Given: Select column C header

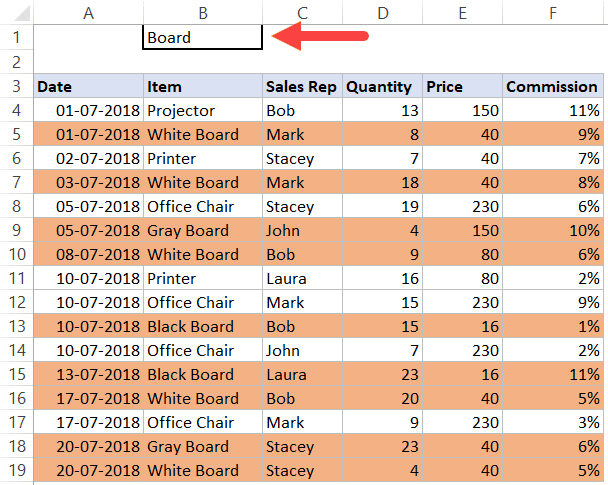Looking at the screenshot, I should 302,13.
